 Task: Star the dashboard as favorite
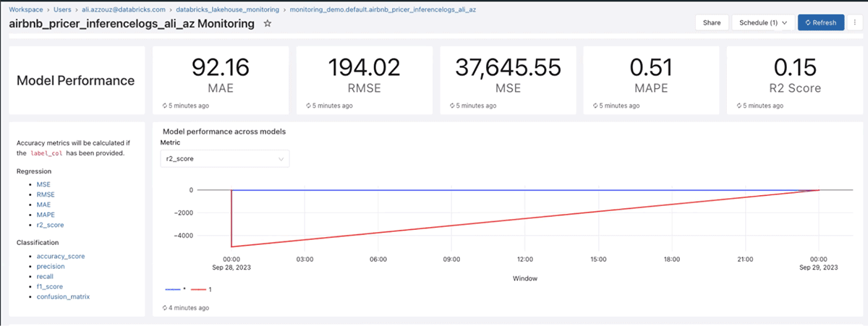pyautogui.click(x=268, y=24)
